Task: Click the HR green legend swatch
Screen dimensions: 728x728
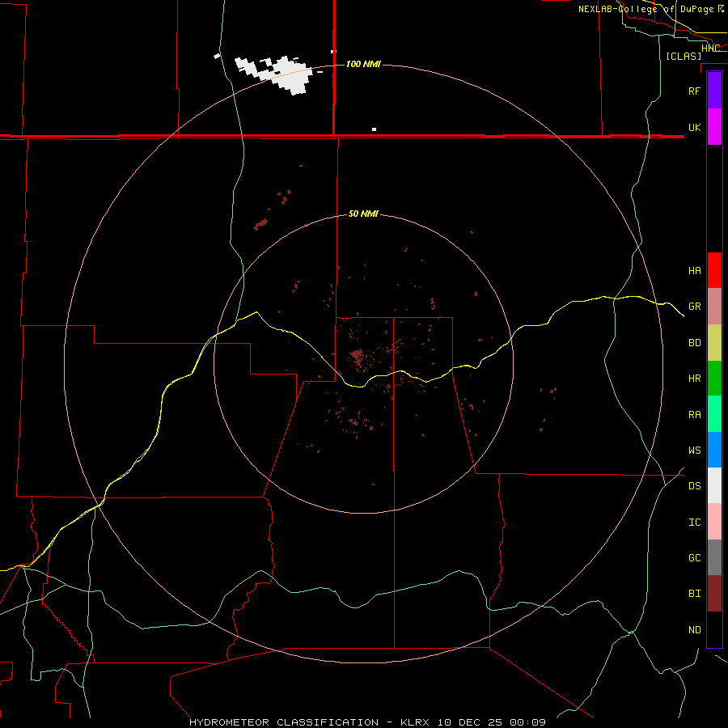Action: coord(714,379)
